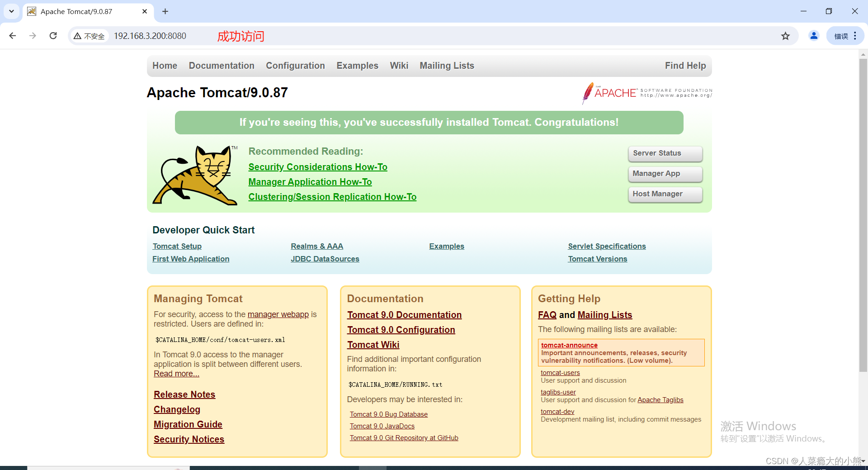Open Tomcat 9.0 Bug Database link
This screenshot has height=470, width=868.
pos(389,414)
